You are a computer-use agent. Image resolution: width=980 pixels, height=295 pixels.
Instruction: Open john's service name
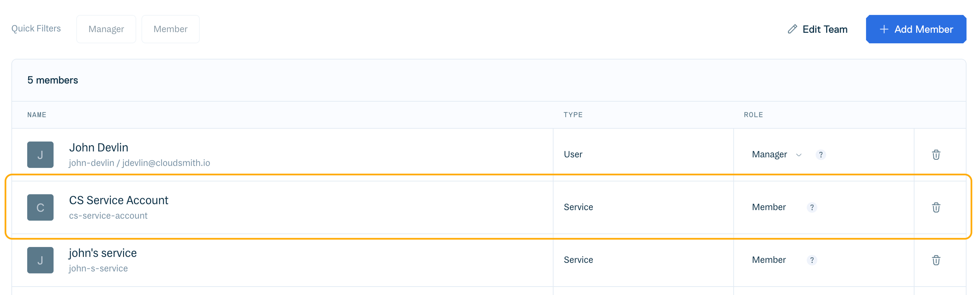click(x=103, y=253)
